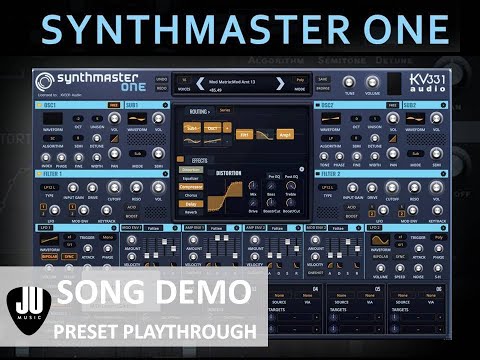Viewport: 480px width, 360px height.
Task: Toggle Filter 1 Acid button
Action: click(132, 207)
